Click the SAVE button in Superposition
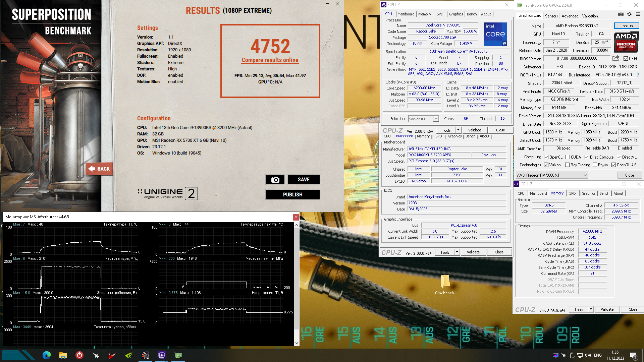644x362 pixels. click(304, 180)
